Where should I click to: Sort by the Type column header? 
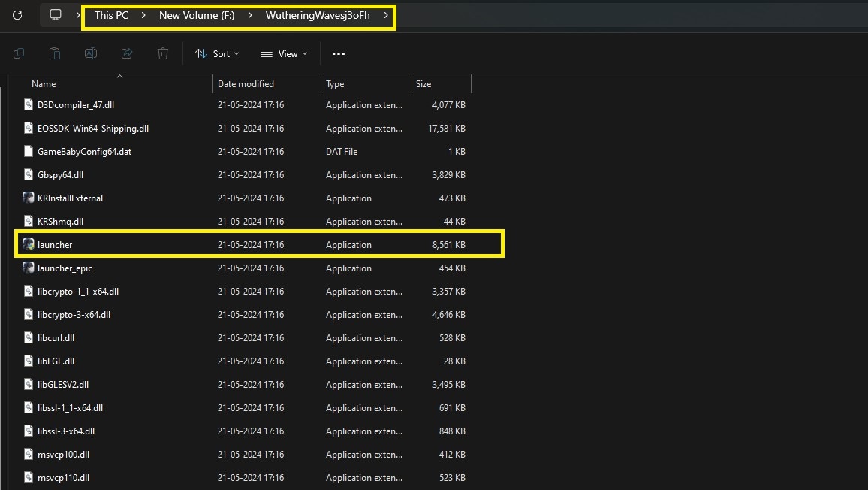[335, 83]
